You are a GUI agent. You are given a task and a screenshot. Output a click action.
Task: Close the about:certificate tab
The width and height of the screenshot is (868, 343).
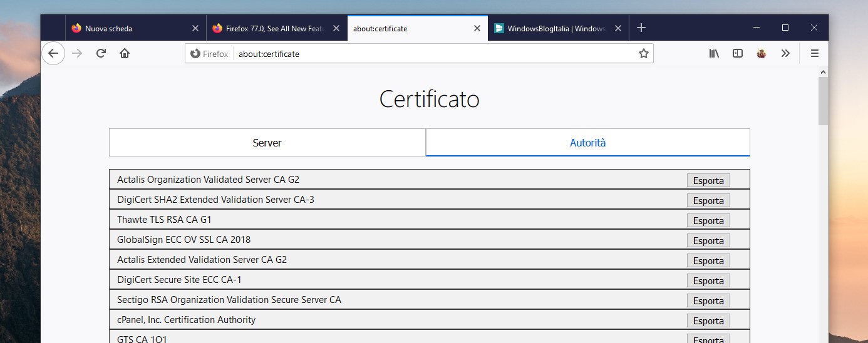click(x=477, y=28)
